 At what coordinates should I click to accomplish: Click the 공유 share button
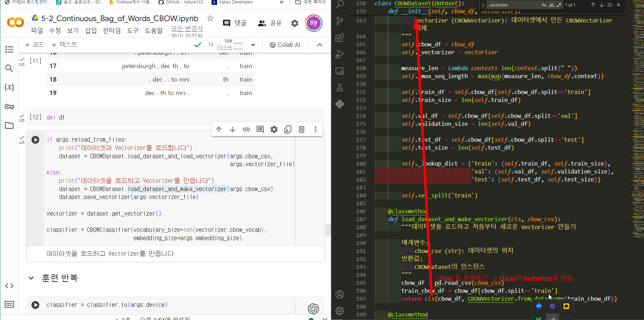(270, 23)
